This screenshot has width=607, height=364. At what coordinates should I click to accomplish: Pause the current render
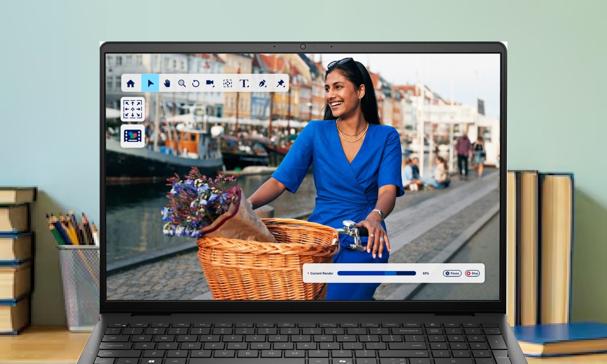pyautogui.click(x=453, y=273)
